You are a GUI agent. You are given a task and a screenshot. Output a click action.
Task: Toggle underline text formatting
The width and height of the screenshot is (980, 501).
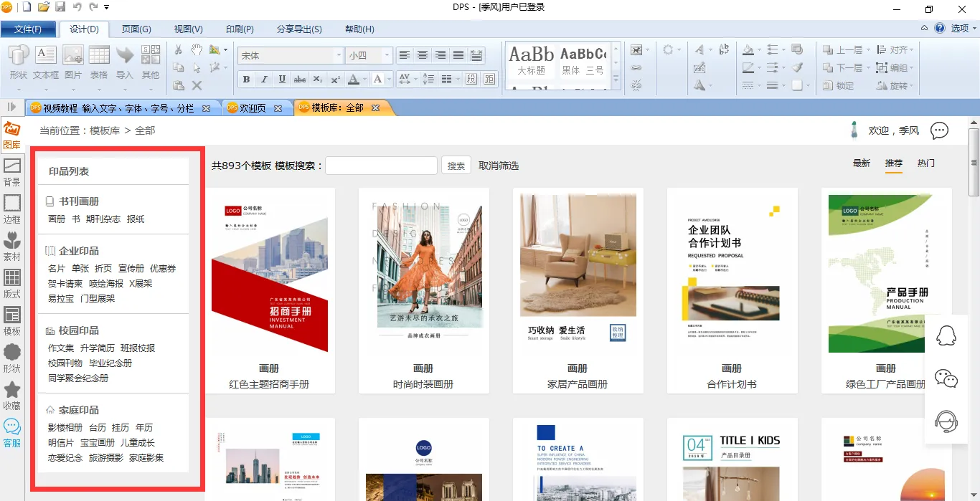pyautogui.click(x=282, y=80)
